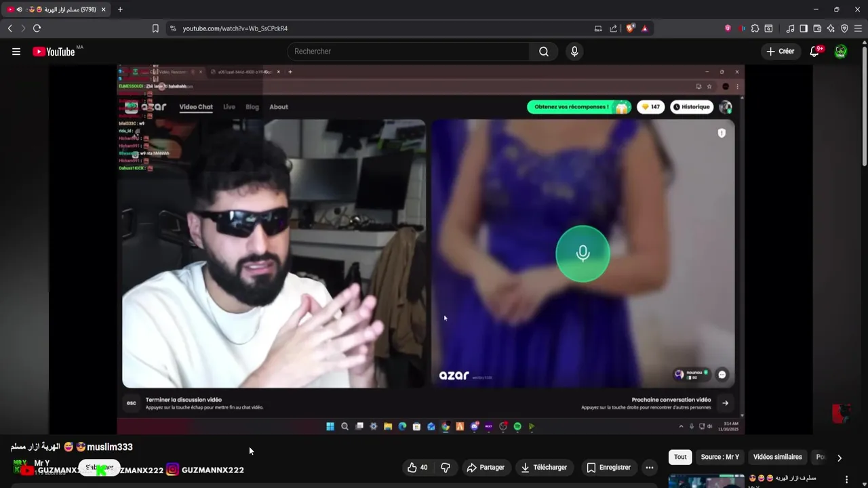This screenshot has width=868, height=488.
Task: Like the video showing 40 likes
Action: (418, 468)
